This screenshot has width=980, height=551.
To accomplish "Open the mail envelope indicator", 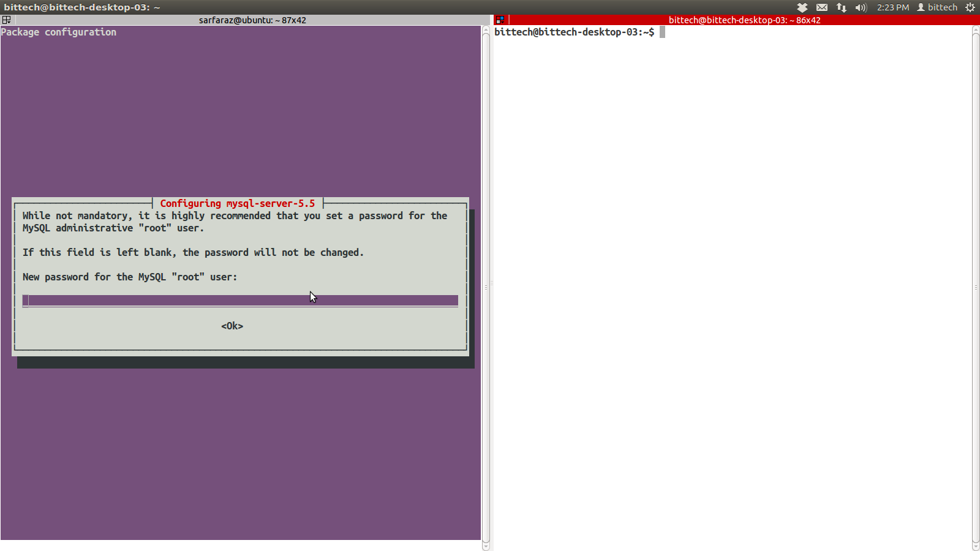I will coord(822,7).
